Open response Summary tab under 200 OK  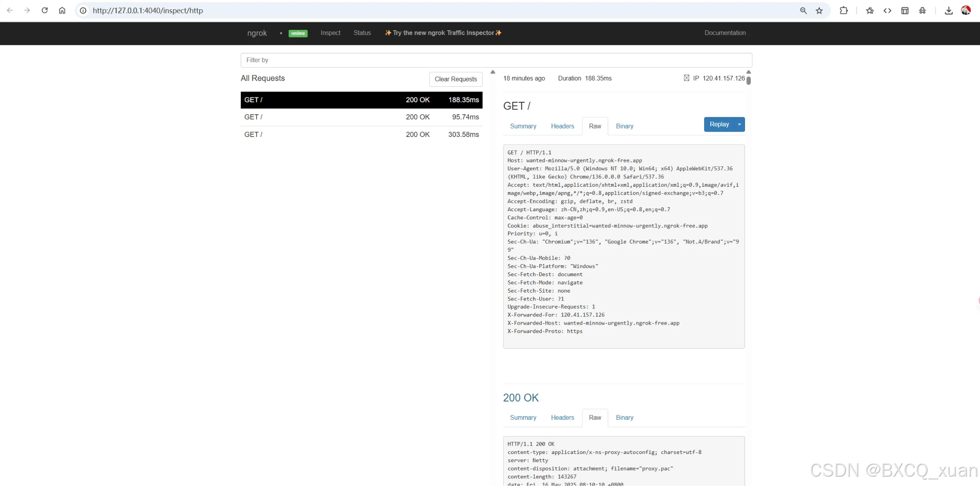[523, 418]
